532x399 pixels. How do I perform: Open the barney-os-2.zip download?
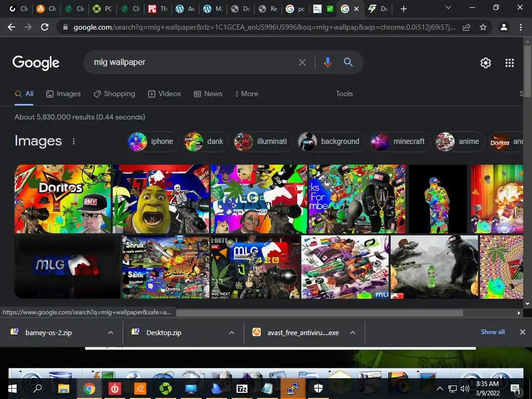(x=48, y=332)
